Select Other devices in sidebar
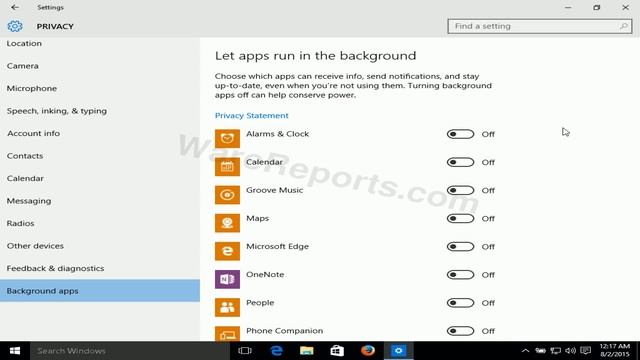 (100, 246)
